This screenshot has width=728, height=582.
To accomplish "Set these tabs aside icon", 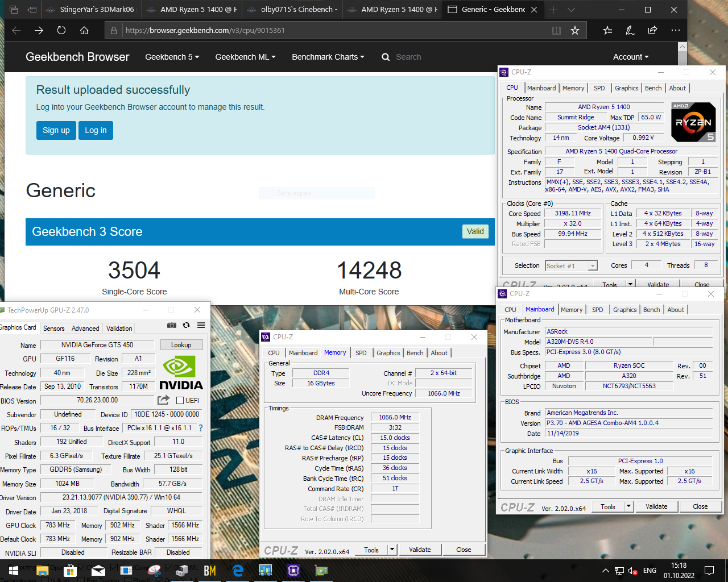I will (32, 10).
